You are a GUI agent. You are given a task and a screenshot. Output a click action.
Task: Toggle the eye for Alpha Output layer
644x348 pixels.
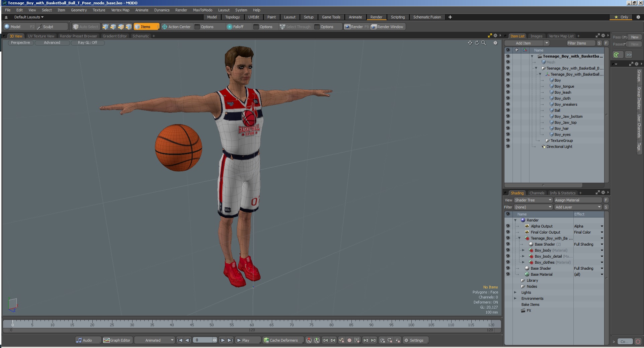pos(508,226)
